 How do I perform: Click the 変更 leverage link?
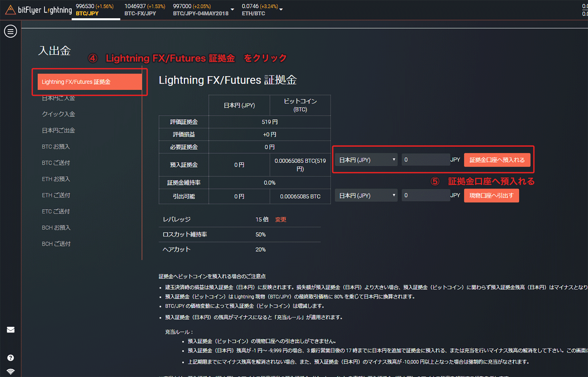tap(281, 220)
